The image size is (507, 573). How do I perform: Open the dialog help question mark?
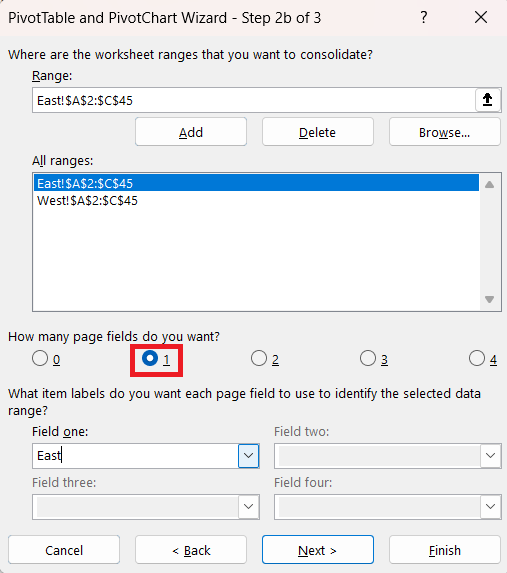(x=424, y=17)
